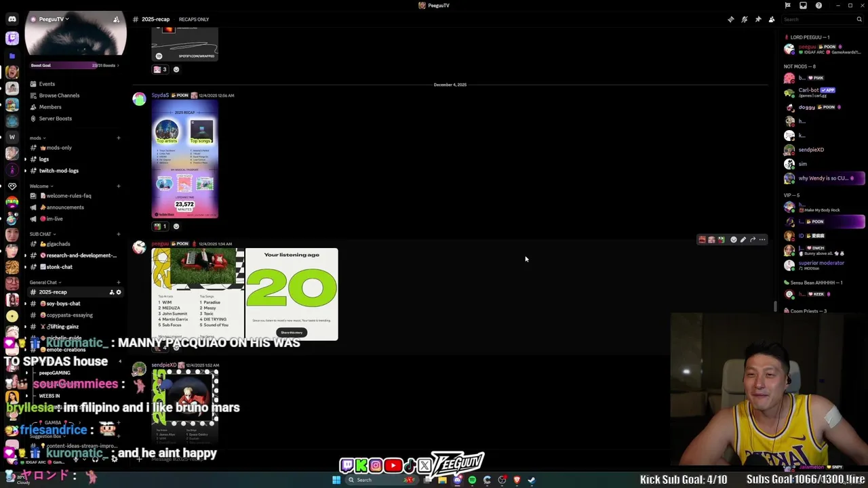Click the search magnifier icon in header
This screenshot has height=488, width=868.
pos(860,19)
